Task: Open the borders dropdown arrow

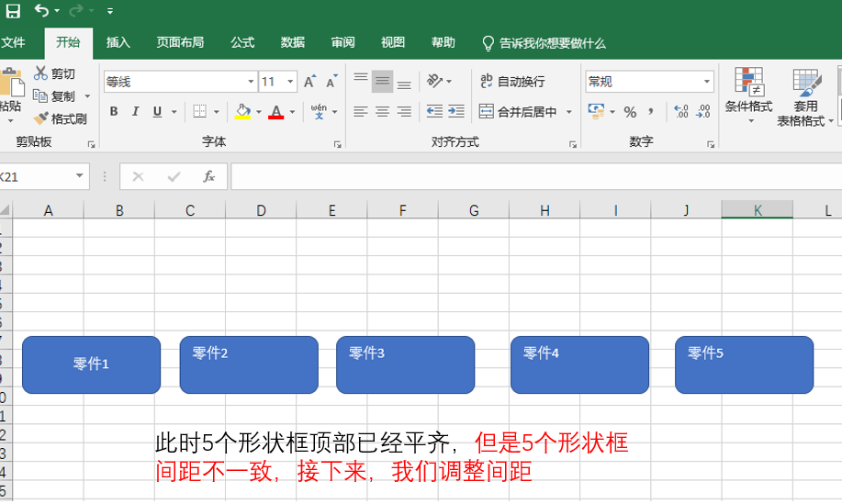Action: pyautogui.click(x=217, y=112)
